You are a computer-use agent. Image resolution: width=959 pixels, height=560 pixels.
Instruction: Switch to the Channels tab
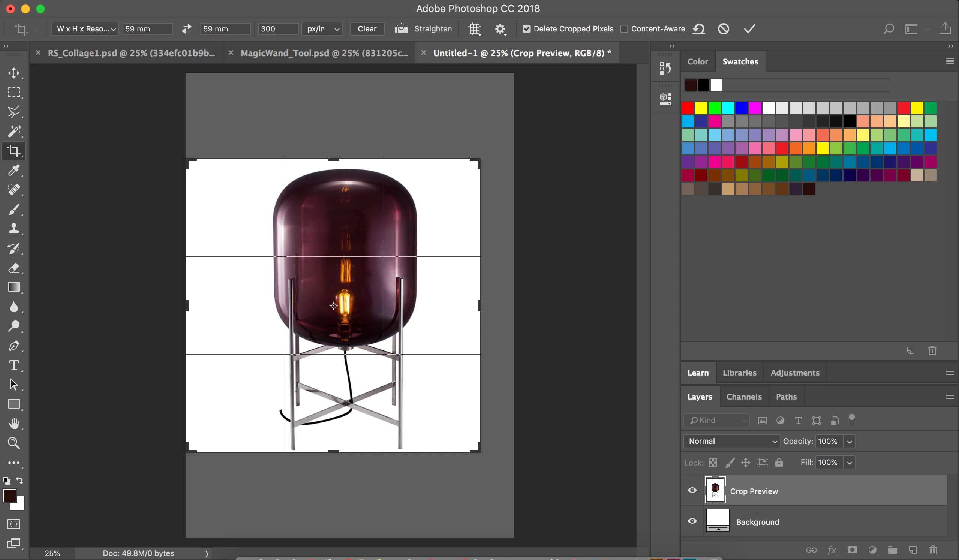click(x=743, y=397)
